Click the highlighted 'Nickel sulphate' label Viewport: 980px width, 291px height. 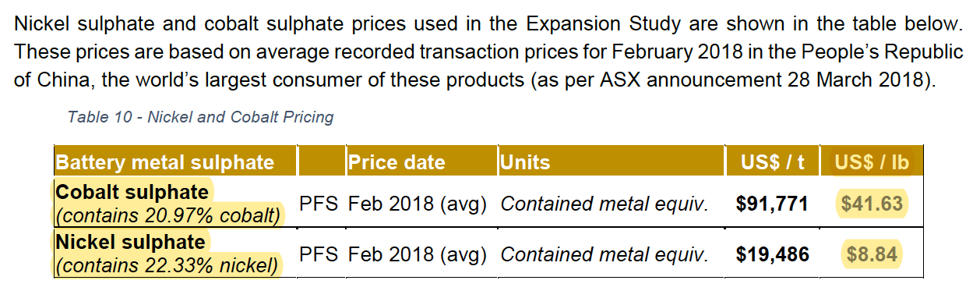[x=130, y=242]
